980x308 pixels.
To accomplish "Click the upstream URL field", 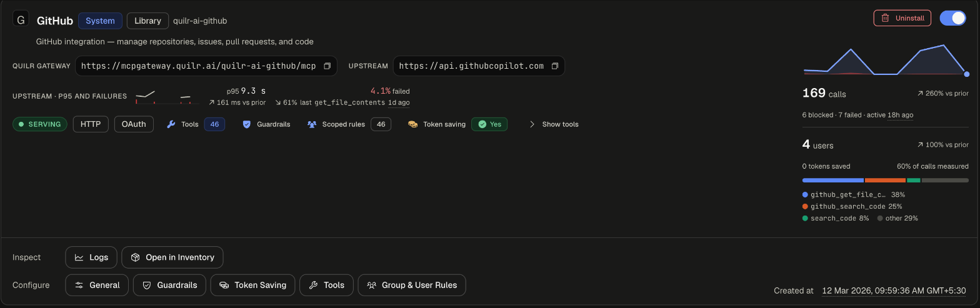I will [479, 66].
